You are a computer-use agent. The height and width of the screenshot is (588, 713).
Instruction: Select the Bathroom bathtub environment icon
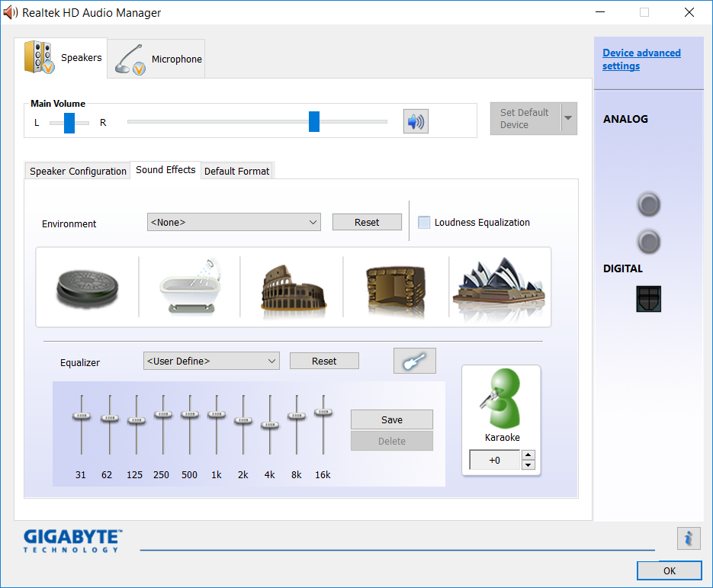(190, 287)
